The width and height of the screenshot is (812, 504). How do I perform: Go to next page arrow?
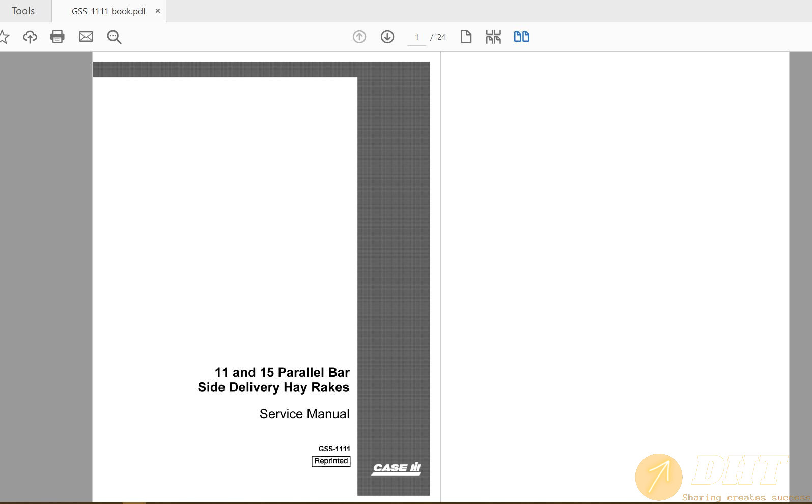(x=387, y=37)
